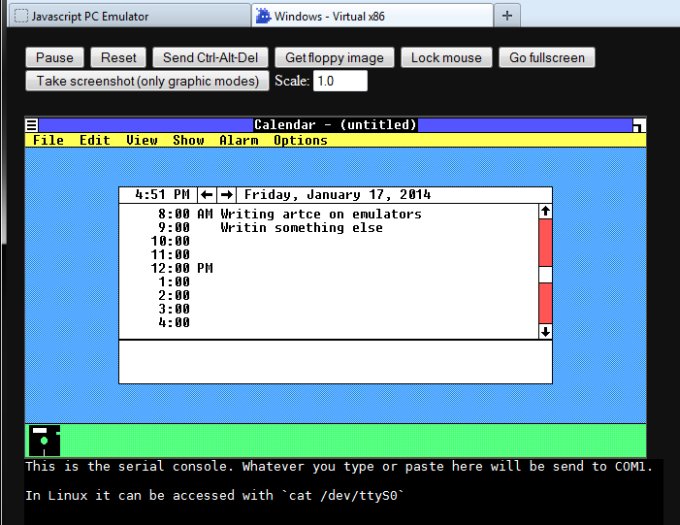The height and width of the screenshot is (525, 680).
Task: Open the Options menu
Action: 301,140
